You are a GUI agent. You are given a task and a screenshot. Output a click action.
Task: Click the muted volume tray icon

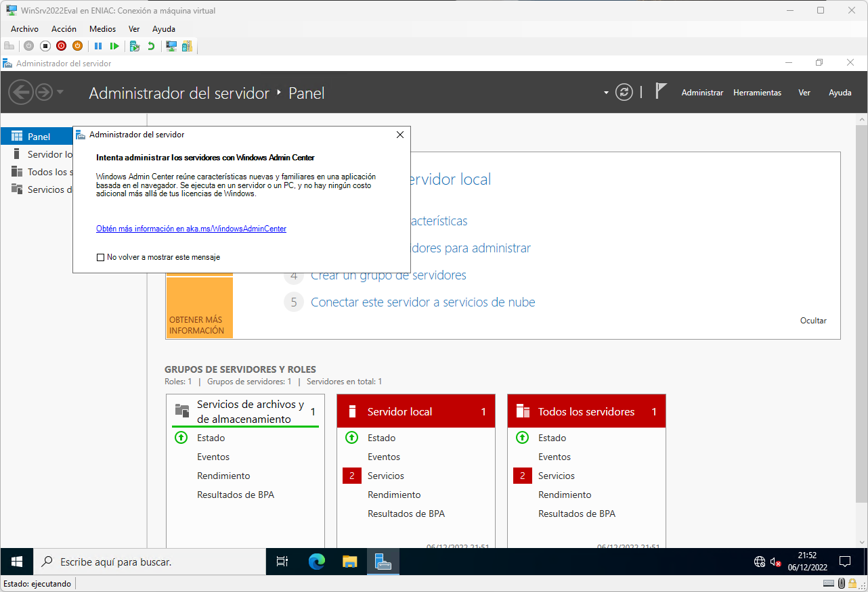click(776, 562)
